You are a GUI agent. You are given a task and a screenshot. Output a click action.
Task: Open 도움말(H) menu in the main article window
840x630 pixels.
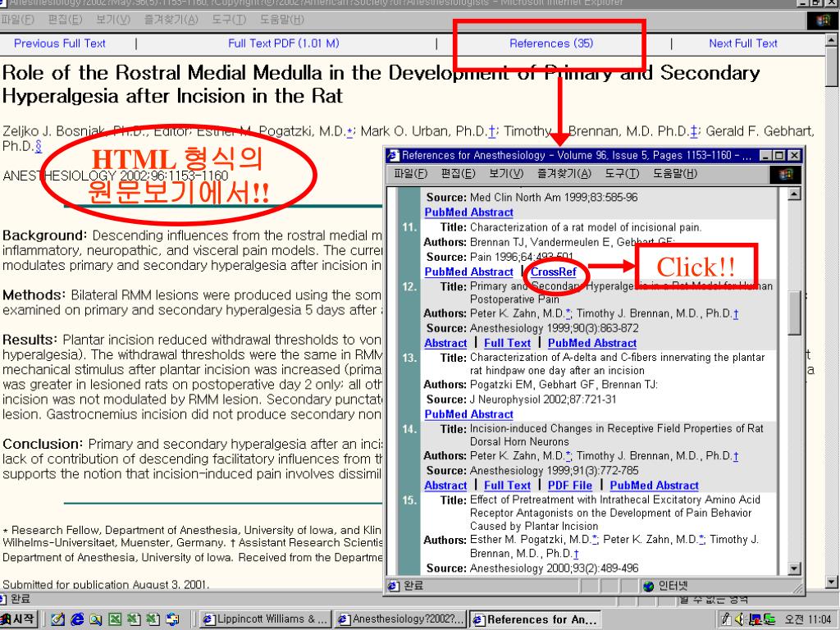(282, 20)
